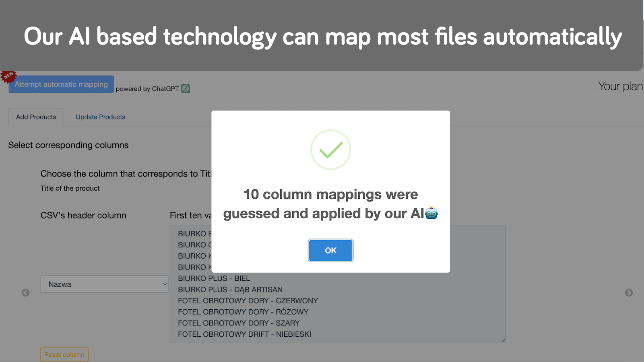The width and height of the screenshot is (644, 362).
Task: Select BIURKO PLUS - BIEL from the values list
Action: click(x=214, y=278)
